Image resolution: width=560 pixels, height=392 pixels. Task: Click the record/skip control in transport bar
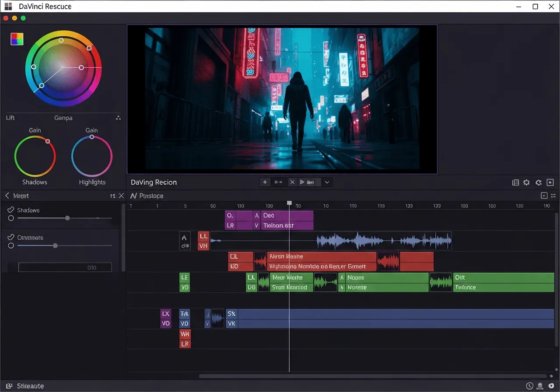tap(278, 182)
